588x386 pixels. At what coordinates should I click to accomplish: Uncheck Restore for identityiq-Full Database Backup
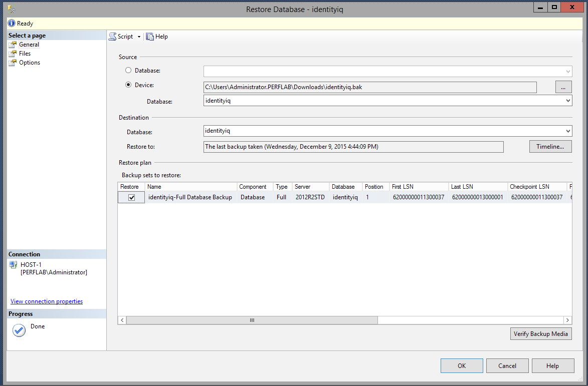pos(132,197)
